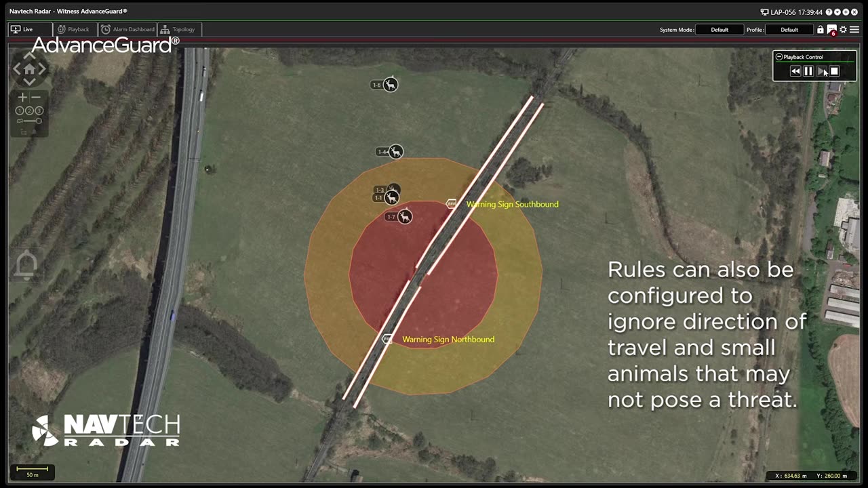Click the Warning Sign Southbound marker icon
The image size is (868, 488).
(x=452, y=203)
